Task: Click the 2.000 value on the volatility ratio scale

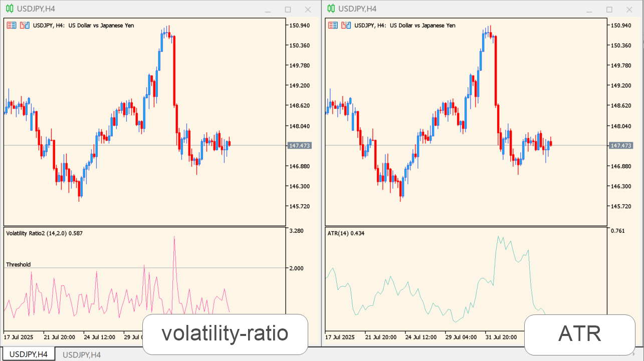Action: (297, 268)
